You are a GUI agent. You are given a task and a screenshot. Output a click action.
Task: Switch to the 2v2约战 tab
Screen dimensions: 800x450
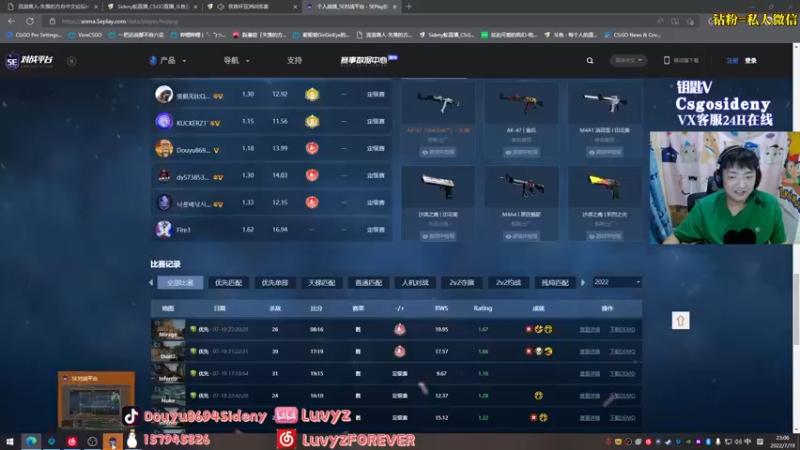point(508,283)
